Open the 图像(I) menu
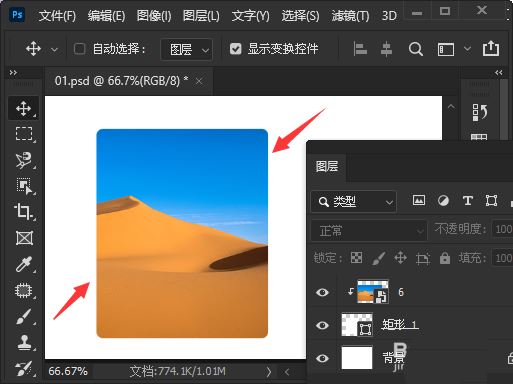Screen dimensions: 513x384 tap(154, 16)
